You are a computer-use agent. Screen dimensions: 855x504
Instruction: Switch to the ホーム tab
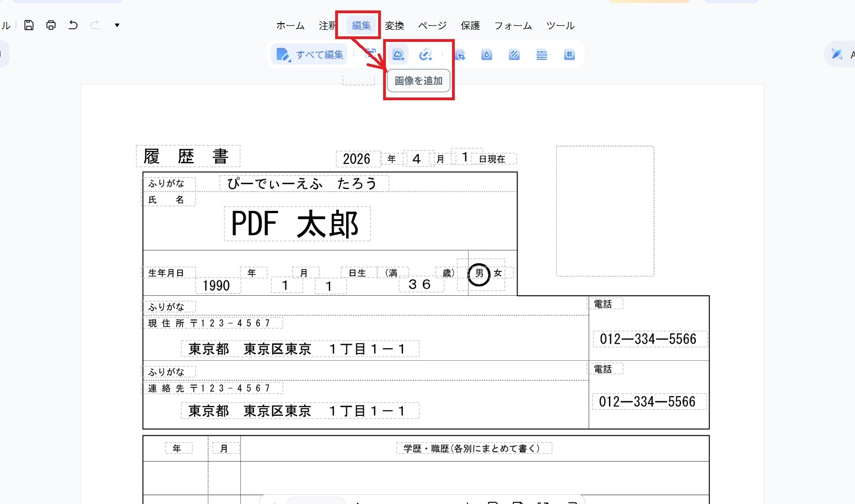pyautogui.click(x=290, y=25)
